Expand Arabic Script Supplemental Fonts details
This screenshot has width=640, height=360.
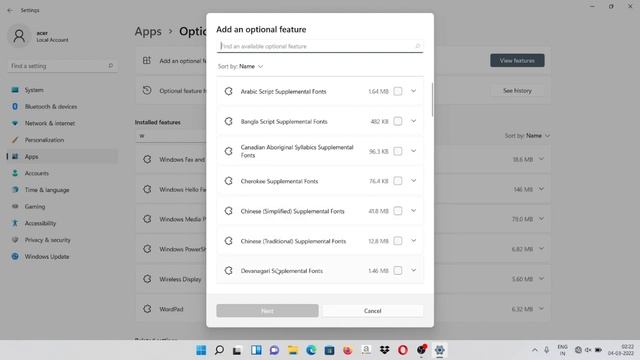[x=413, y=91]
